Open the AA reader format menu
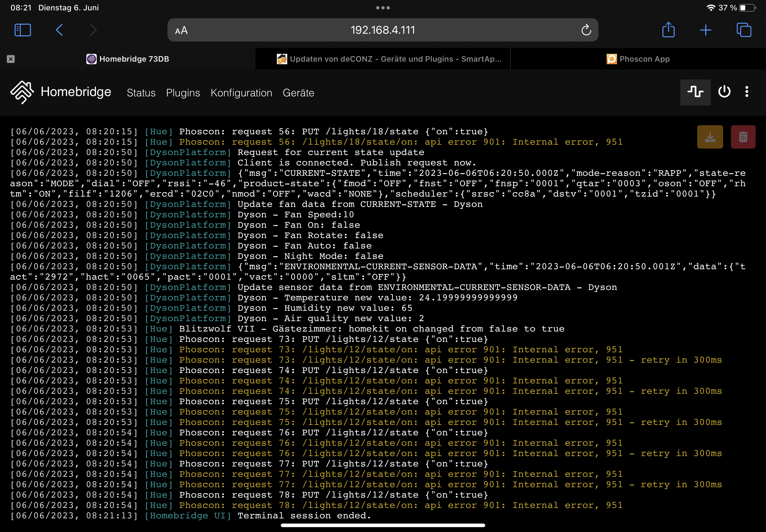766x532 pixels. click(181, 31)
